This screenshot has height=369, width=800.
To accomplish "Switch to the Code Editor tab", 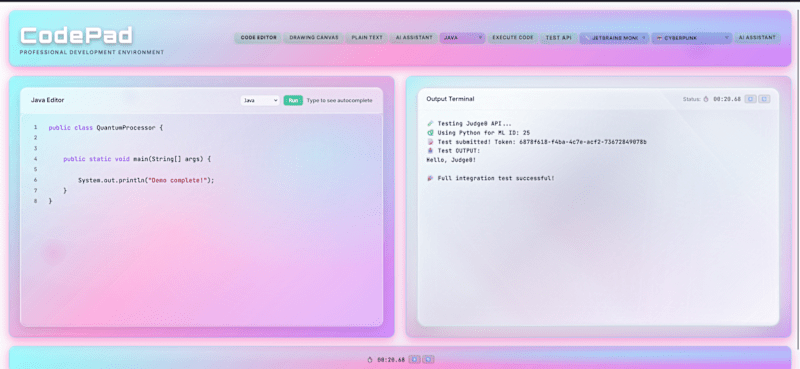I will 258,38.
